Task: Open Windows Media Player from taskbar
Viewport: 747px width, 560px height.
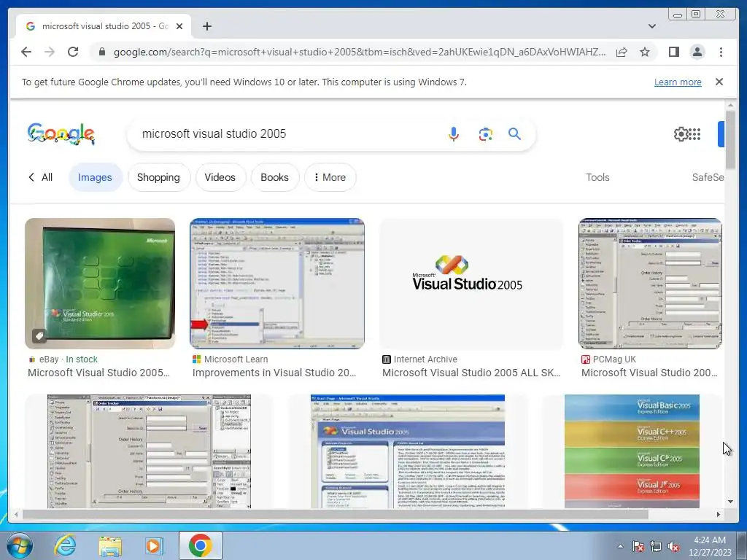Action: (x=154, y=545)
